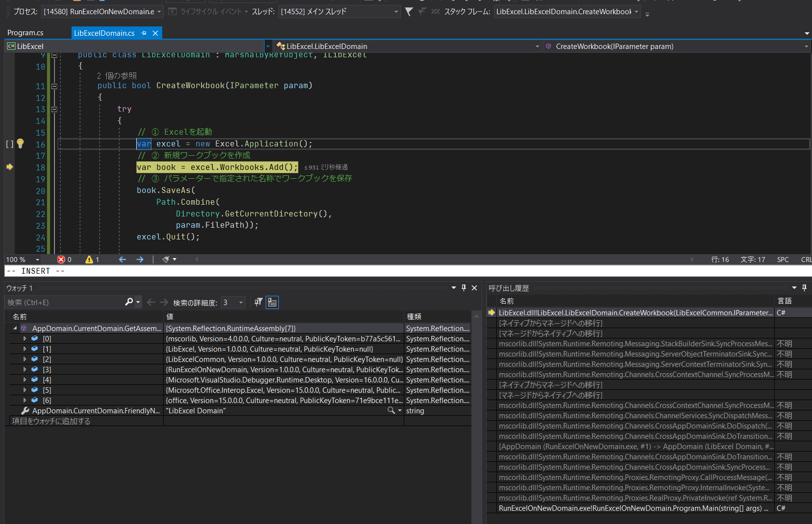Click the code cleanup broom icon
The image size is (812, 524).
tap(166, 260)
